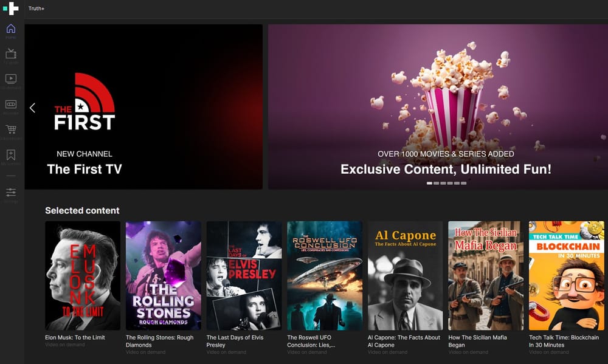Screen dimensions: 608x364
Task: Open the My content bookmark icon
Action: 11,155
